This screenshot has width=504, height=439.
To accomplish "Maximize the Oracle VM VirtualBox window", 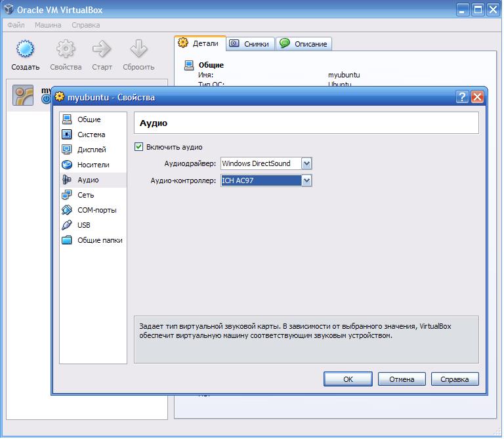I will 478,10.
